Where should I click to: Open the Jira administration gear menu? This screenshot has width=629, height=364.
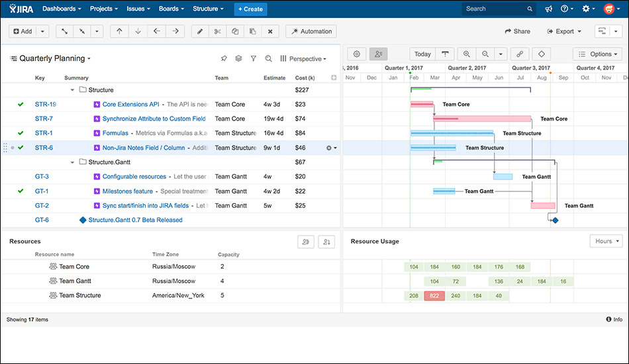[x=588, y=9]
